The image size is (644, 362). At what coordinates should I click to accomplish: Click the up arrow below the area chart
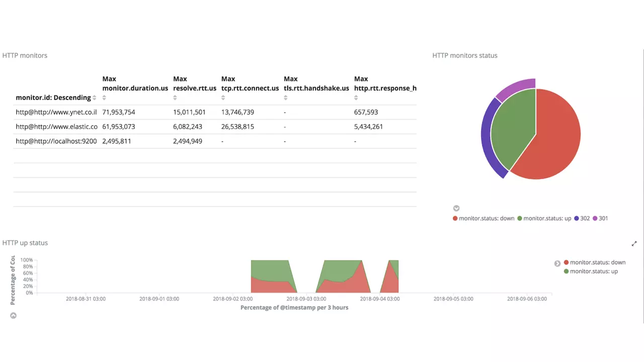[14, 316]
